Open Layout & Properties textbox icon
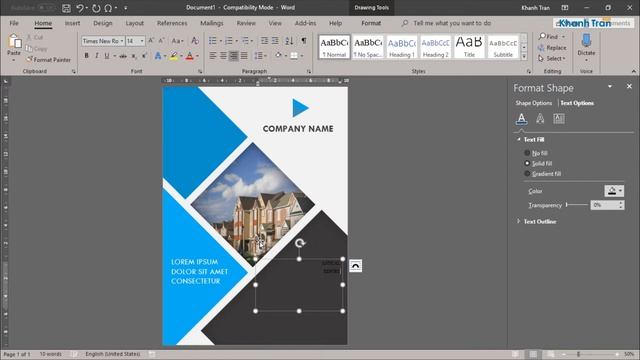 [559, 118]
